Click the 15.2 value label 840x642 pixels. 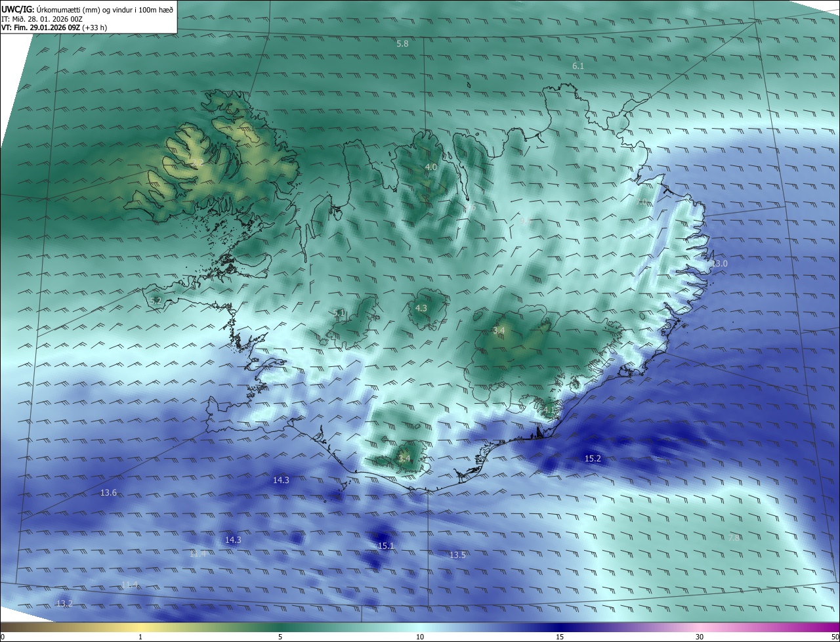[x=593, y=459]
